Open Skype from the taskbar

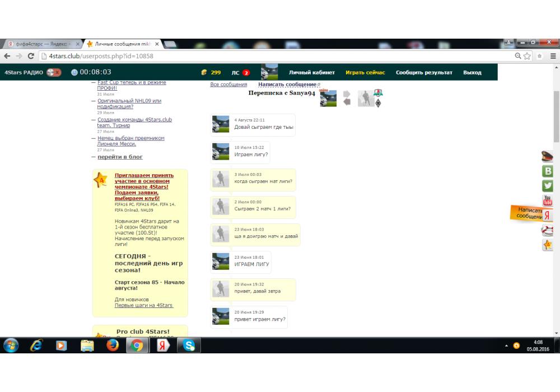pos(189,346)
